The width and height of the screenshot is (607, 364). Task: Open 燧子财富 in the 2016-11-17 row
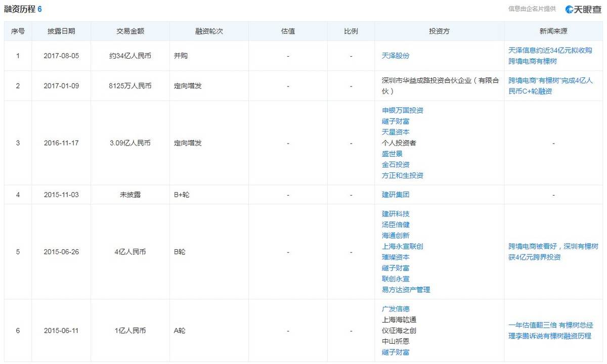pyautogui.click(x=396, y=121)
